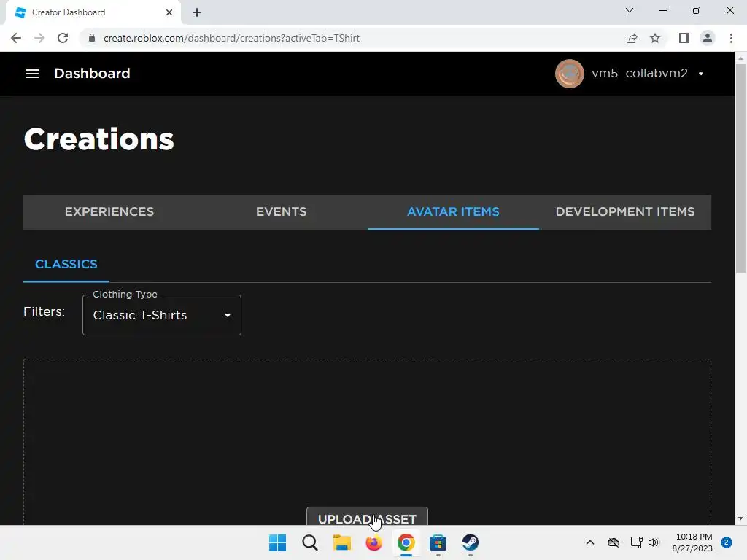The image size is (747, 560).
Task: Share this page via the share icon
Action: pyautogui.click(x=632, y=38)
